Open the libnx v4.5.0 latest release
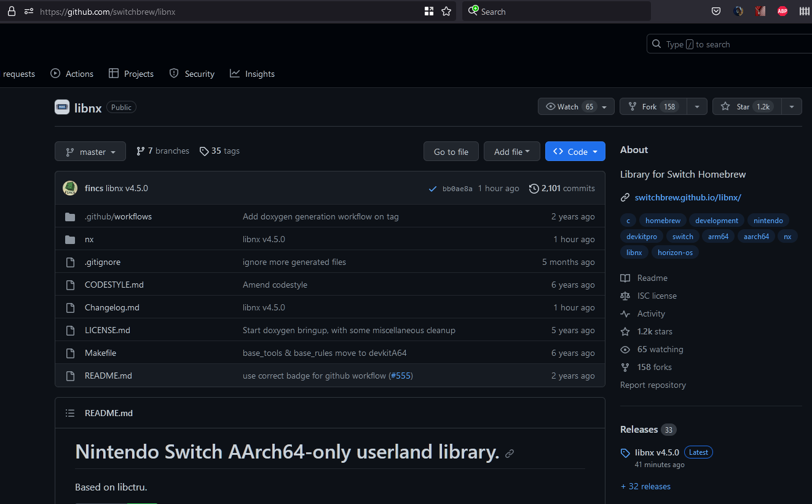812x504 pixels. (x=657, y=452)
